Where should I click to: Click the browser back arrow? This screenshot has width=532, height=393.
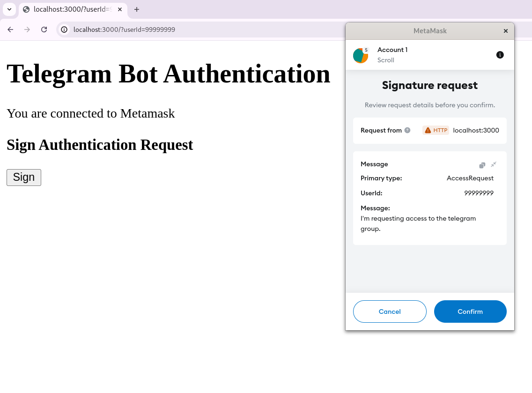(x=10, y=30)
